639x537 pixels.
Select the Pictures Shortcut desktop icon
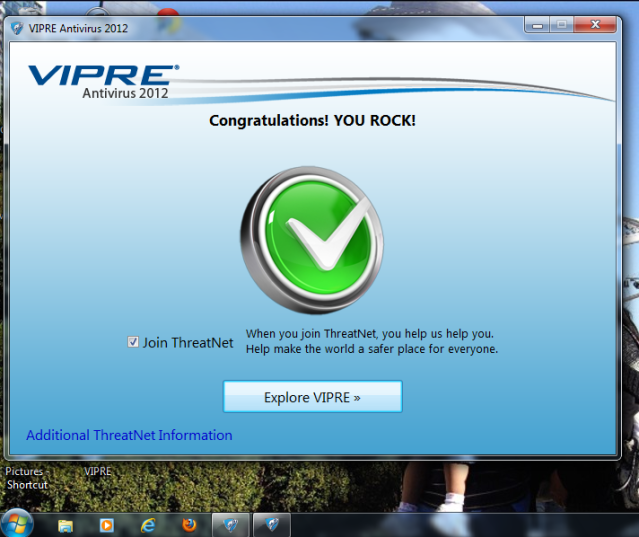point(26,478)
